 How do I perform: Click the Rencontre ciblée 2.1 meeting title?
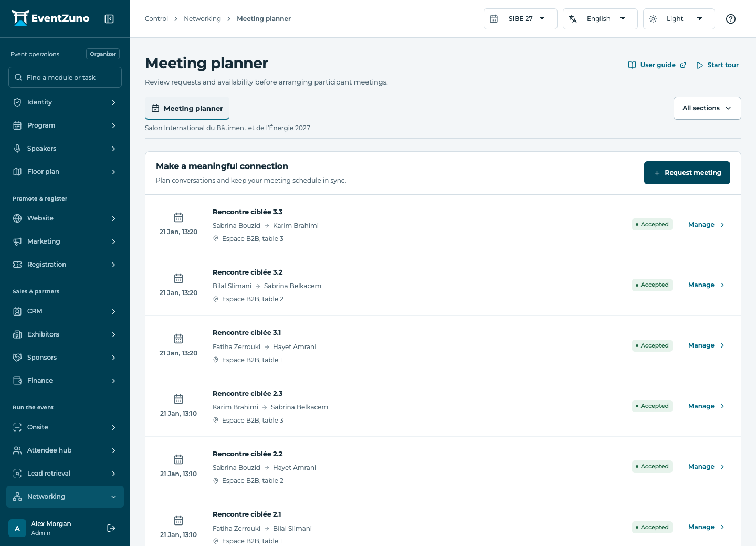click(x=247, y=514)
